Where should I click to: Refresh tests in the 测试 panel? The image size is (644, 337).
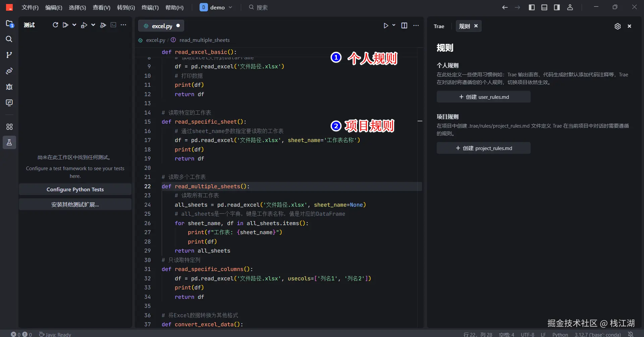[55, 25]
